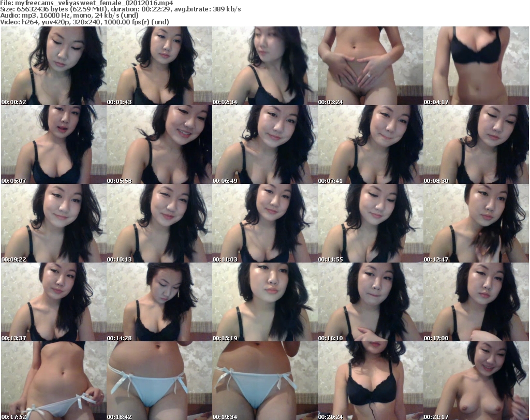The image size is (530, 420).
Task: Pick the thumbnail stamped 00:13:37
Action: (x=54, y=302)
